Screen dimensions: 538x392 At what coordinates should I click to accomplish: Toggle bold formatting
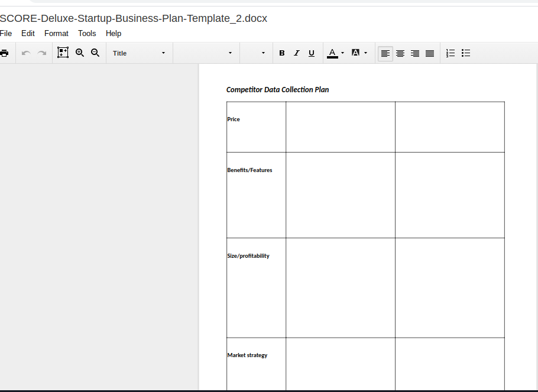pos(282,53)
